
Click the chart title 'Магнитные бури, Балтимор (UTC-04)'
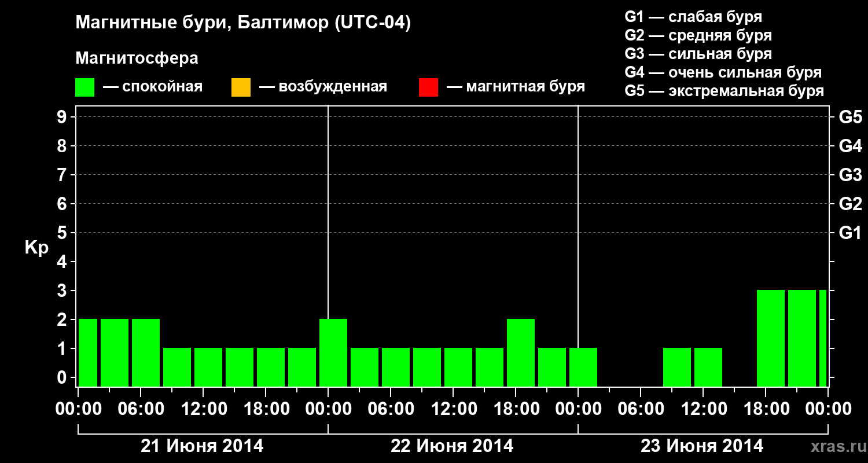pos(243,23)
